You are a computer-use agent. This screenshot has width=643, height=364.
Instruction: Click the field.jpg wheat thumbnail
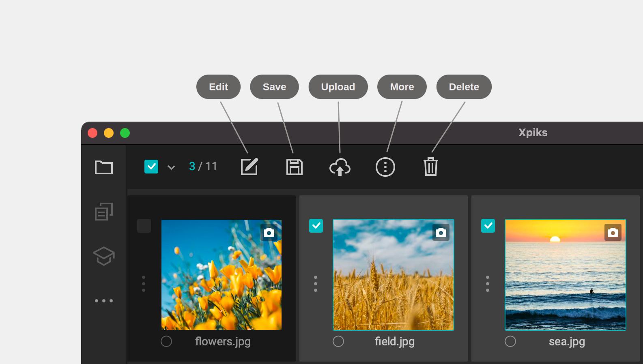(x=394, y=275)
